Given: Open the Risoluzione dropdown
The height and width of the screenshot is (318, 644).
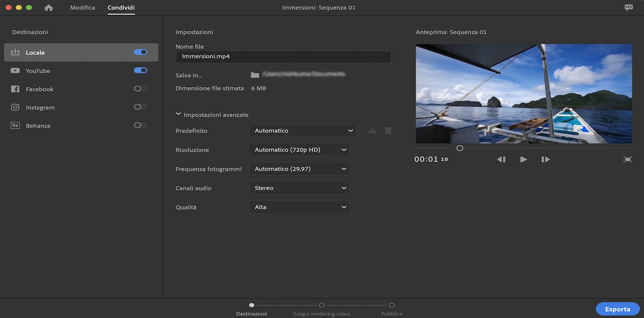Looking at the screenshot, I should point(299,150).
